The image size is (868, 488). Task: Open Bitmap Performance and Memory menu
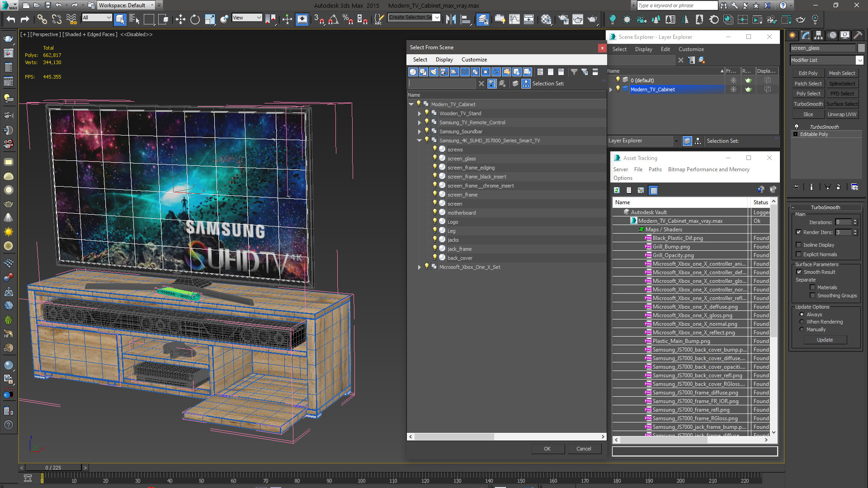pos(708,169)
